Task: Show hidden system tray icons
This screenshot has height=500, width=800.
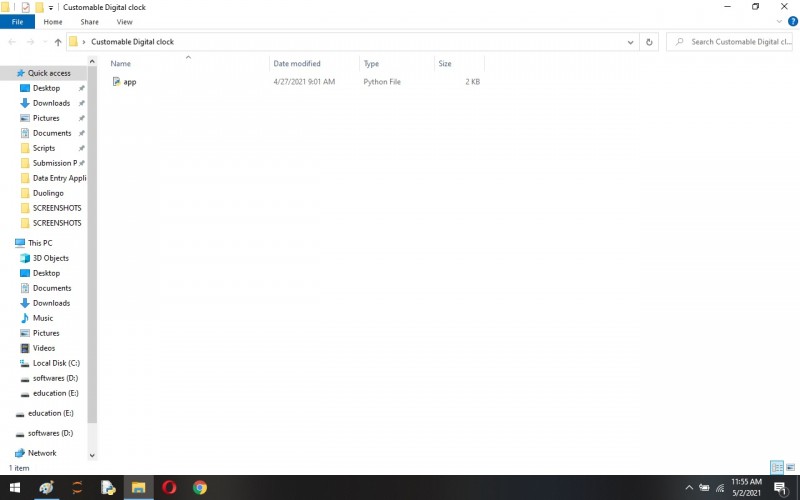Action: click(689, 488)
